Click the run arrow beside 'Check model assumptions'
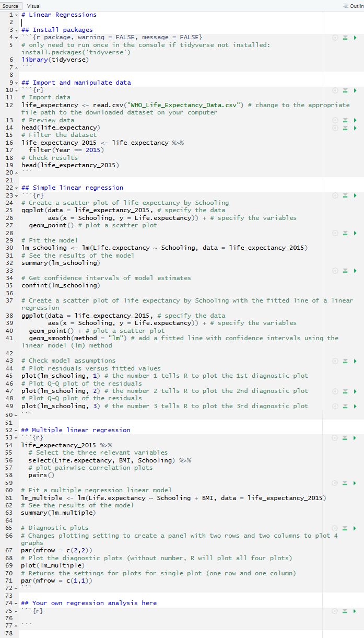The image size is (364, 638). tap(355, 361)
